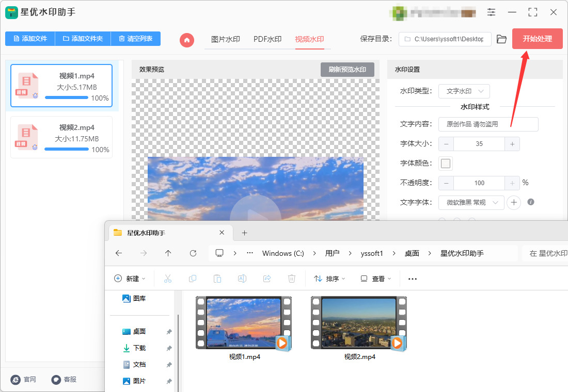Open the 排序 sort dropdown

(329, 279)
